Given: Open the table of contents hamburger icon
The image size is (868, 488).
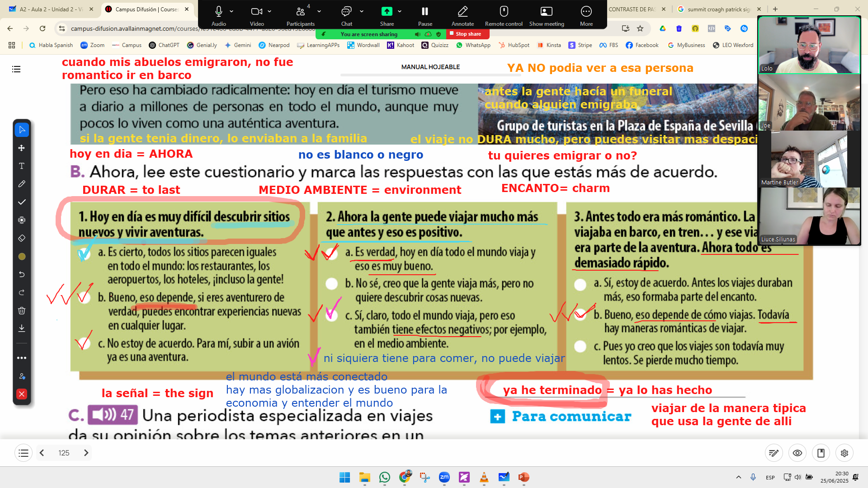Looking at the screenshot, I should point(16,69).
